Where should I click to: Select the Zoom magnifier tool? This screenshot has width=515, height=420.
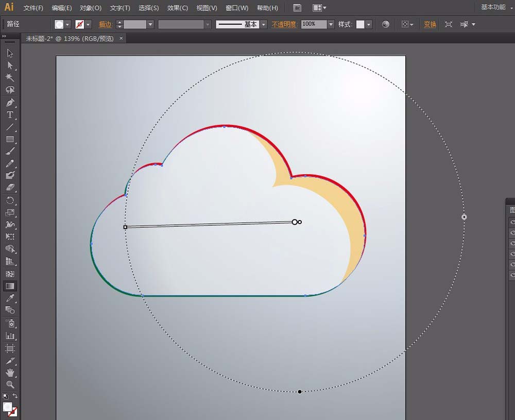pos(10,384)
